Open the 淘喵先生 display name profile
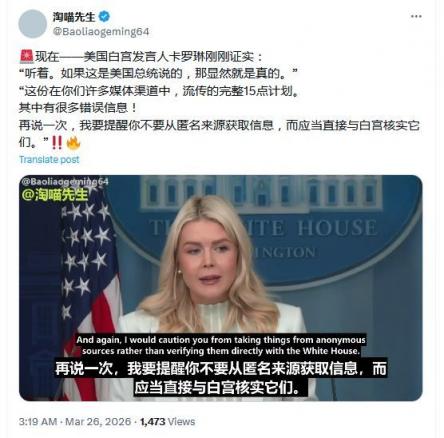The height and width of the screenshot is (438, 444). [74, 16]
